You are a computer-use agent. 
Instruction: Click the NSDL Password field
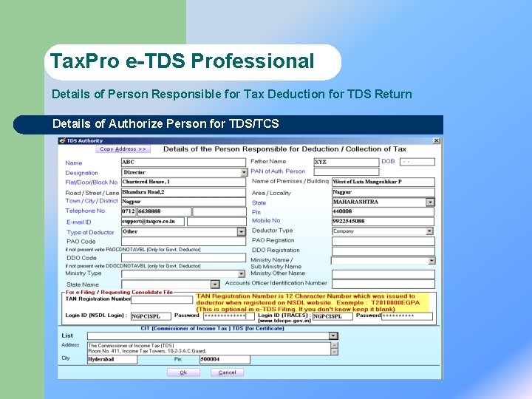pyautogui.click(x=228, y=316)
